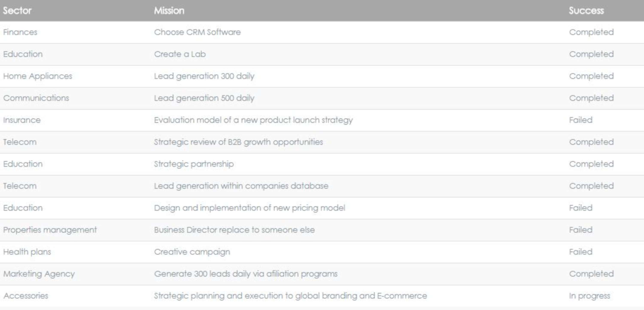
Task: Select the Create a Lab mission
Action: [180, 54]
